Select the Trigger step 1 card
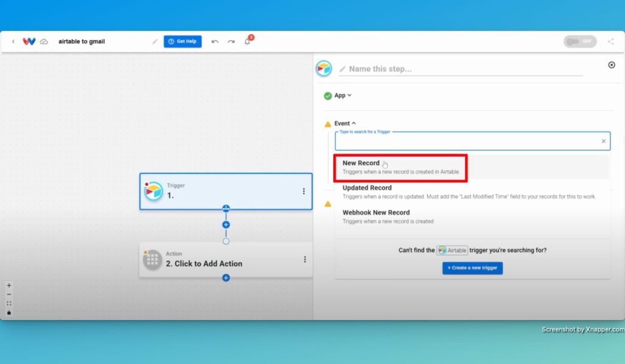This screenshot has height=364, width=625. pos(226,191)
